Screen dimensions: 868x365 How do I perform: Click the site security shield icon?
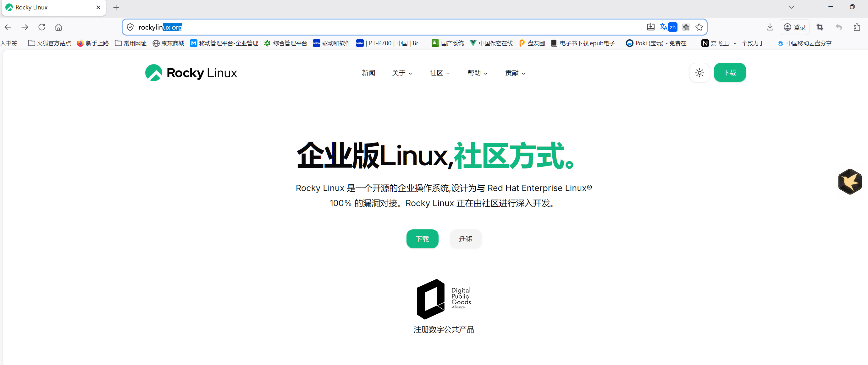[130, 27]
